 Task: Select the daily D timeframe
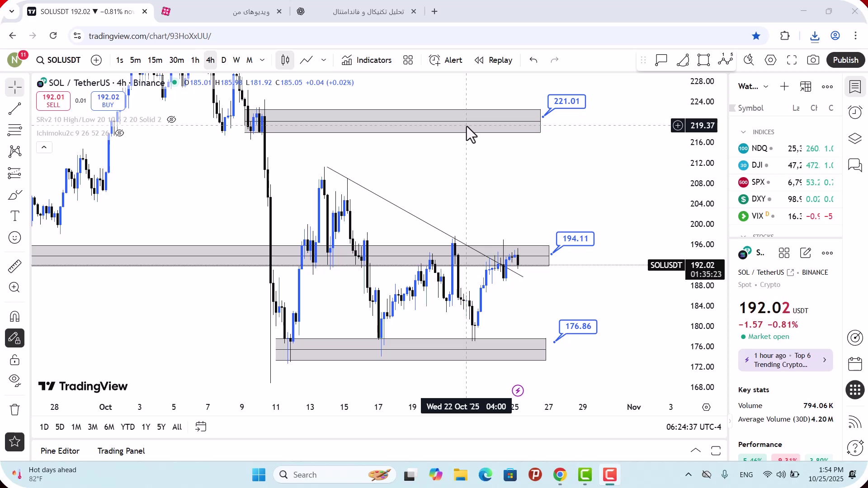click(x=224, y=60)
